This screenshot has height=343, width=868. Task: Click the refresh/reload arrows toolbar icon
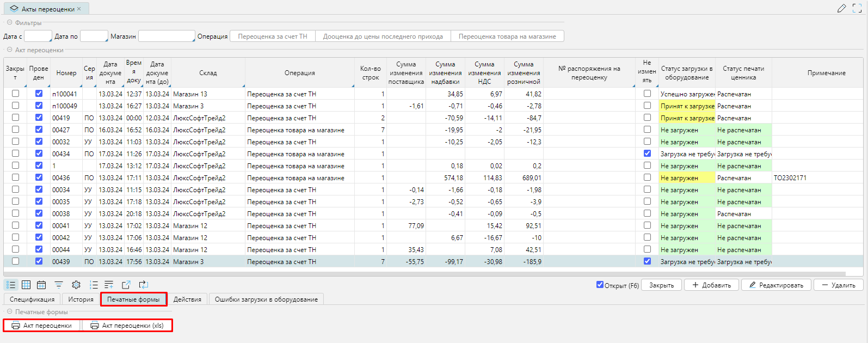(x=144, y=285)
